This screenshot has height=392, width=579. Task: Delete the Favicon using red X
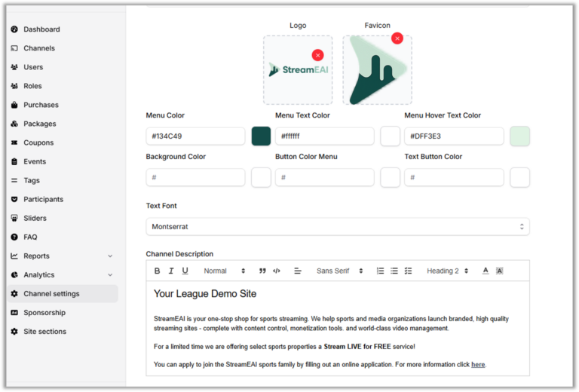[x=397, y=38]
